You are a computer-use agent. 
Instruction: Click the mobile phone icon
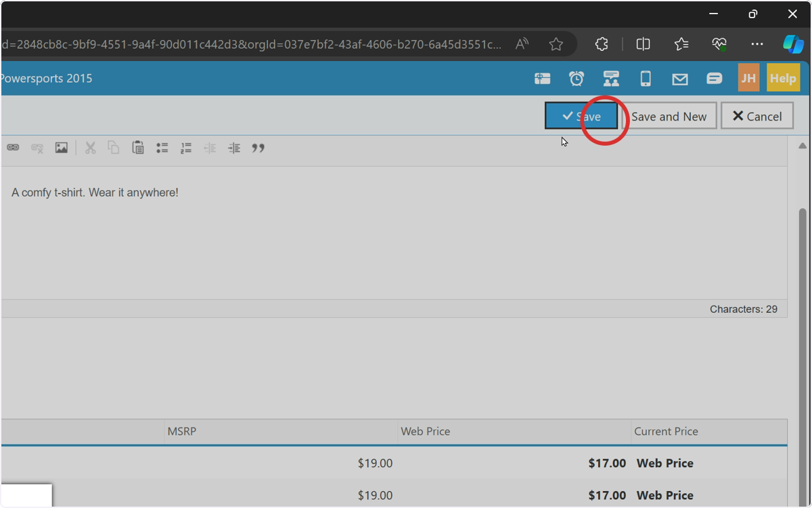pos(646,79)
